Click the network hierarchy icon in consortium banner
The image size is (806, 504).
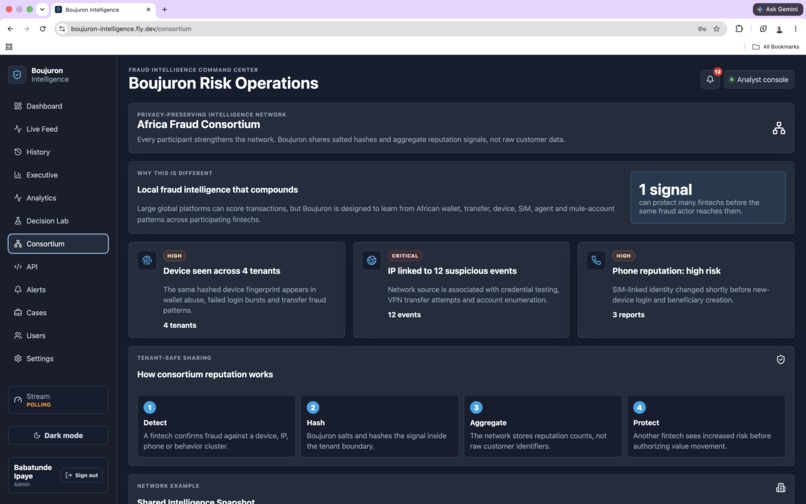778,128
